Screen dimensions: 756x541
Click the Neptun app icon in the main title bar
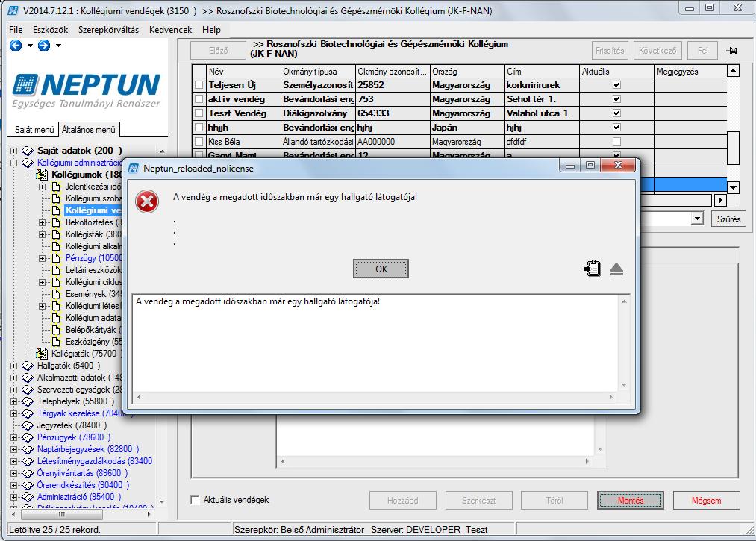[x=13, y=10]
